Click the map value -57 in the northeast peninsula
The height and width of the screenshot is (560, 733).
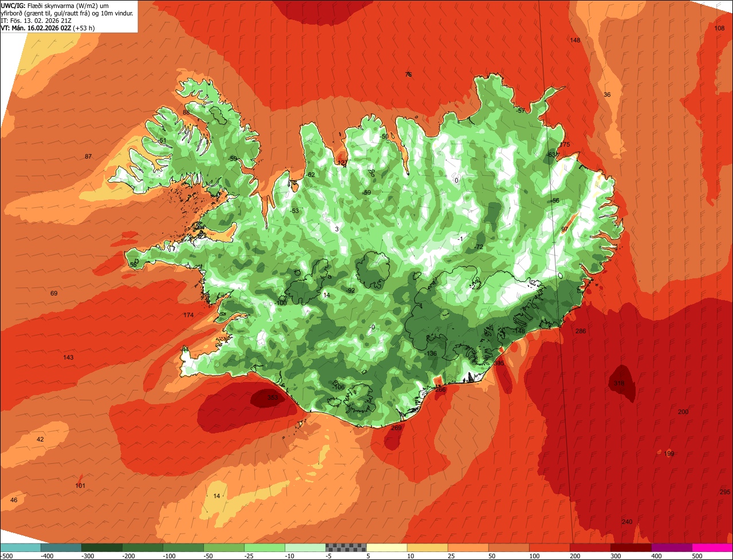click(x=521, y=111)
